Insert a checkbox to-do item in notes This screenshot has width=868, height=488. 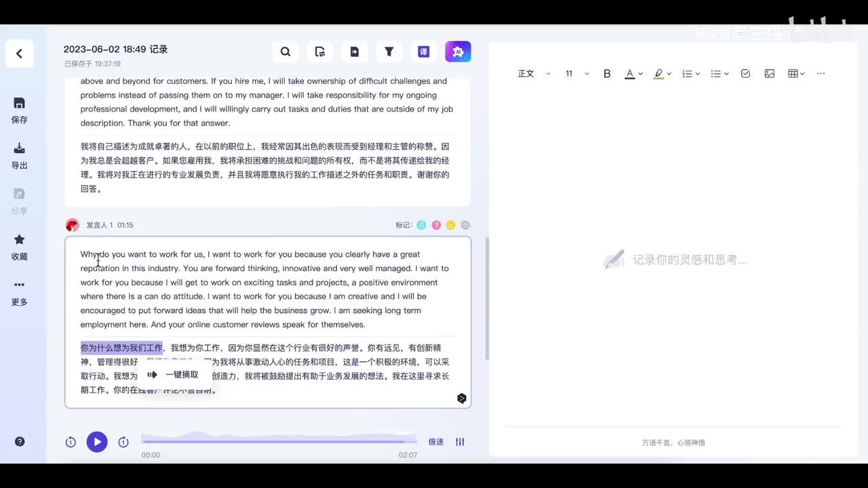pos(745,74)
